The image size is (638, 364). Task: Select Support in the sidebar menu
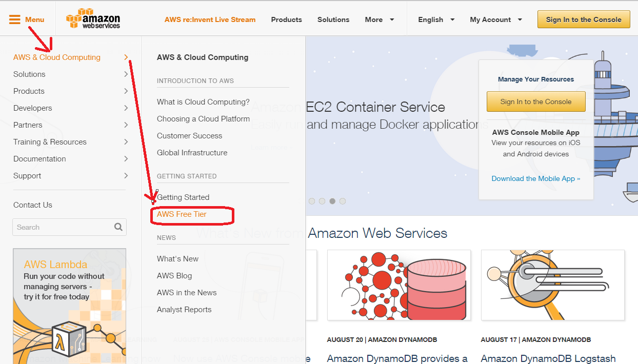pyautogui.click(x=27, y=176)
